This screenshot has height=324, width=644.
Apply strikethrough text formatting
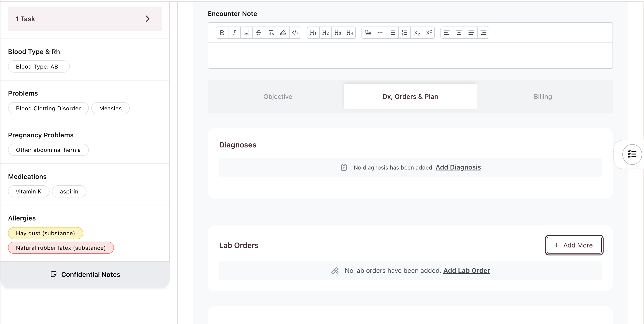coord(259,33)
